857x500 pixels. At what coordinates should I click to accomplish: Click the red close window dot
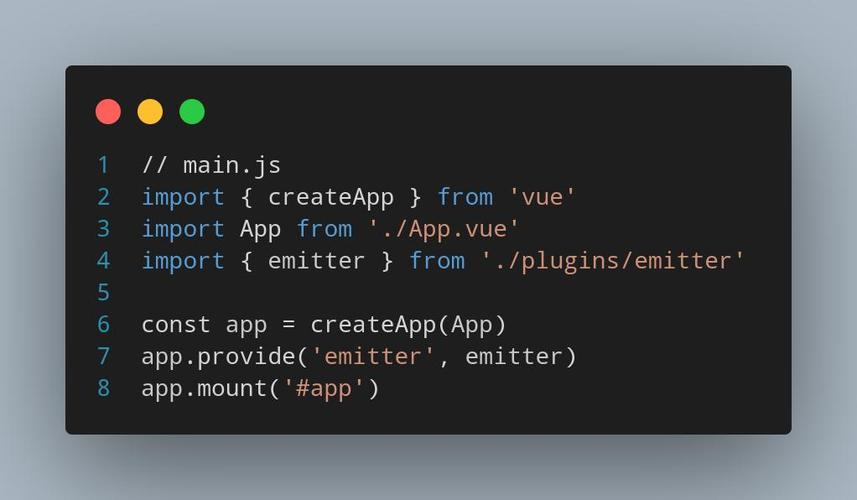tap(108, 111)
